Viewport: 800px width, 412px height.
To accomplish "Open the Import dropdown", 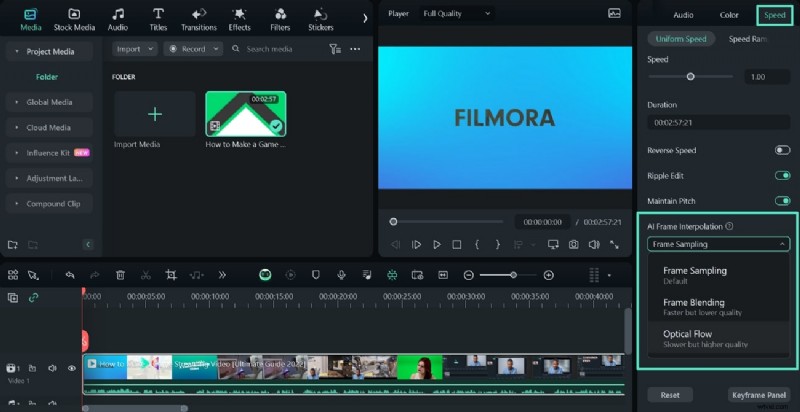I will 135,49.
